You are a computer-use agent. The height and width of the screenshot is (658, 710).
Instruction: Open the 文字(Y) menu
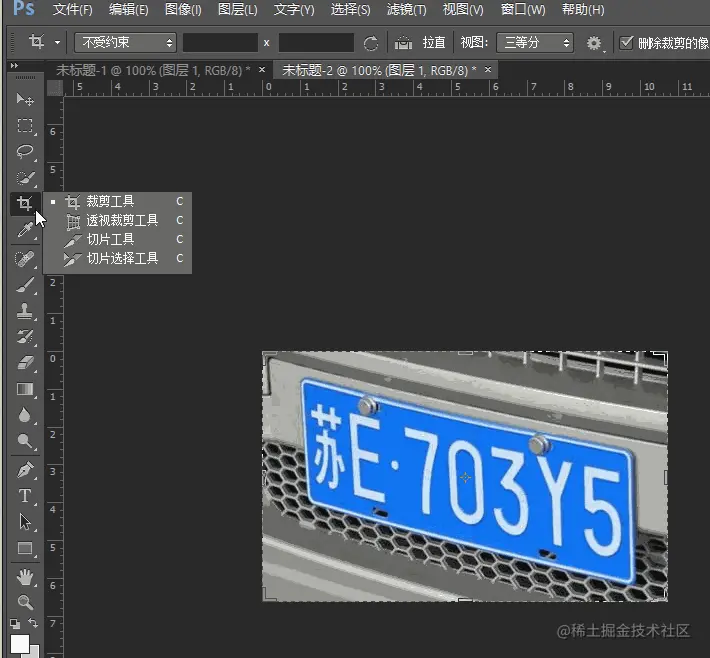294,9
